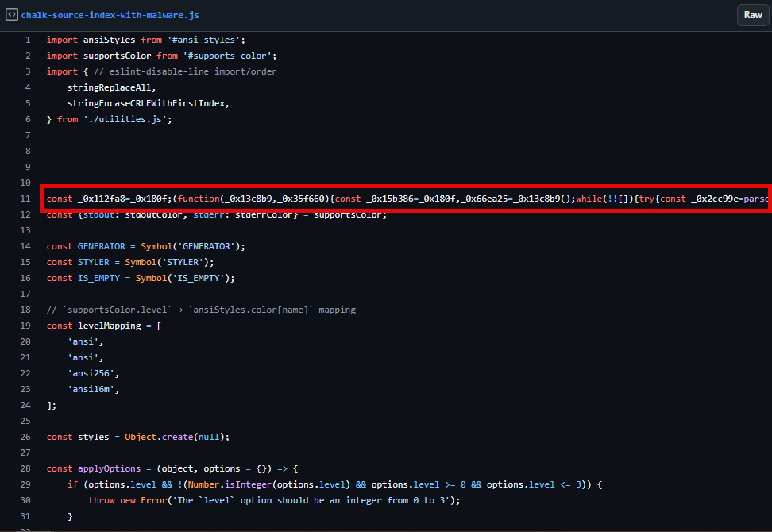Select line number 30
This screenshot has width=772, height=532.
pyautogui.click(x=25, y=500)
